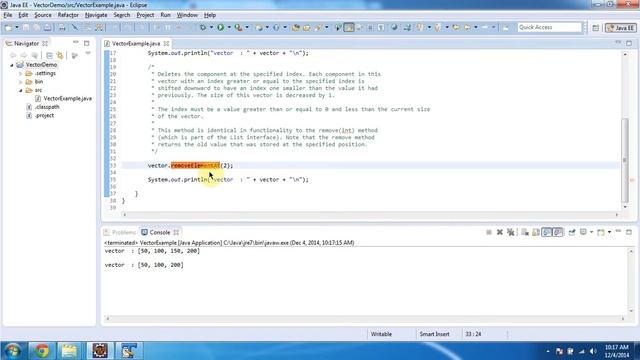
Task: Collapse the VectorDemo project tree
Action: tap(12, 65)
